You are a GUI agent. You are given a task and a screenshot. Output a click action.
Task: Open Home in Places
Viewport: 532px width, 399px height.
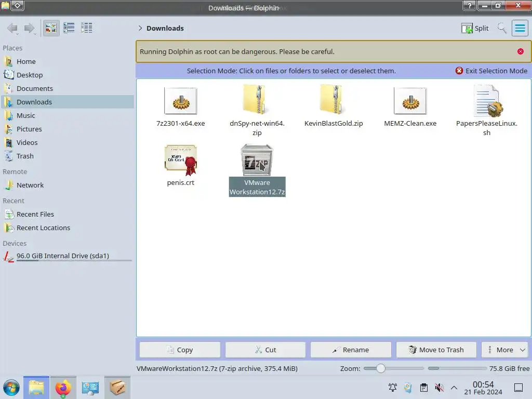[x=68, y=61]
